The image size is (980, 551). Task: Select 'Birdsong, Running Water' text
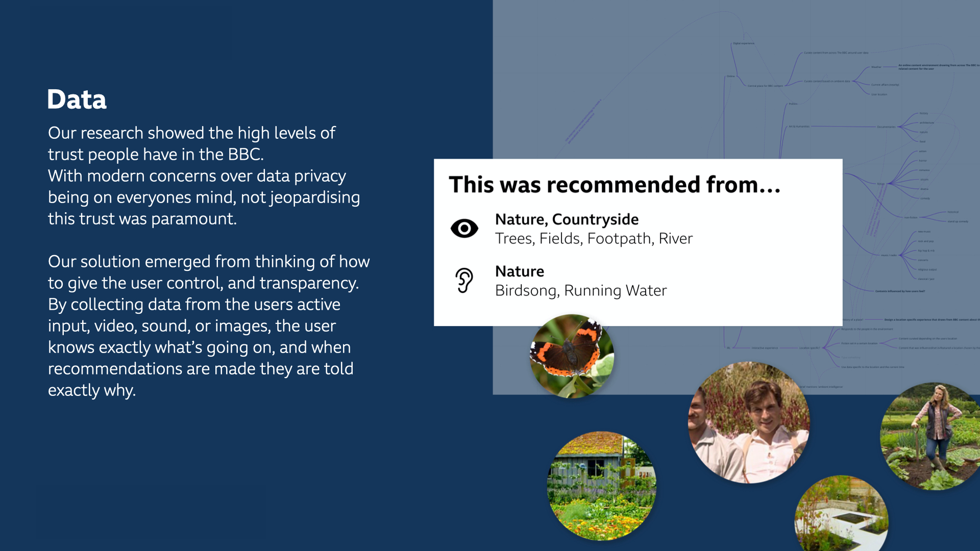(581, 291)
